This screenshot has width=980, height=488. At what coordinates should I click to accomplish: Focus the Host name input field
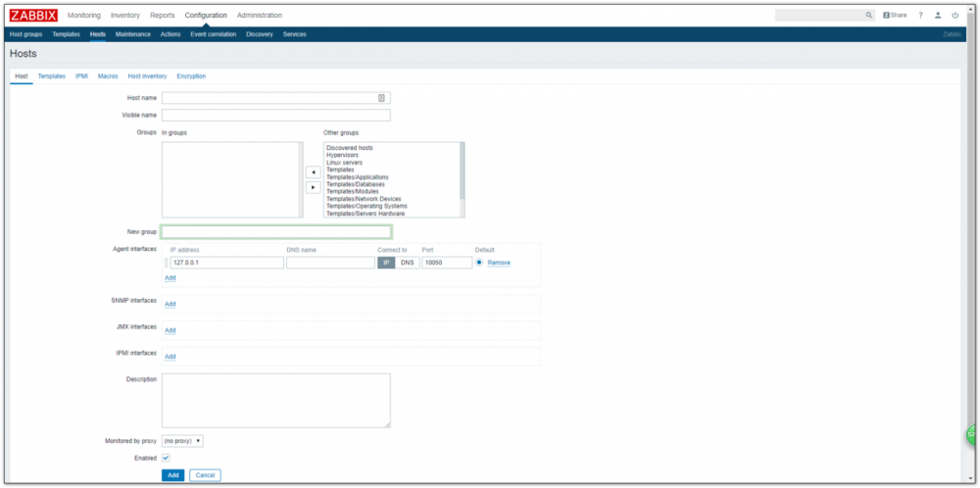click(x=276, y=98)
